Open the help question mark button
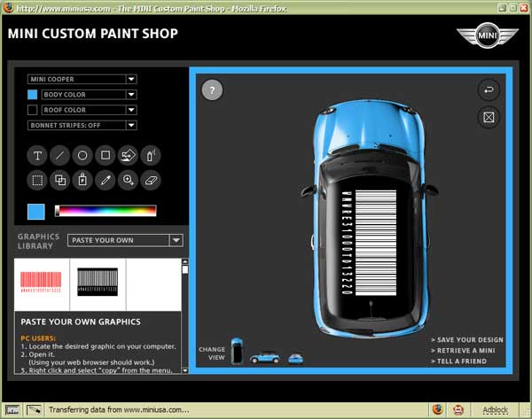The width and height of the screenshot is (532, 419). [x=212, y=89]
